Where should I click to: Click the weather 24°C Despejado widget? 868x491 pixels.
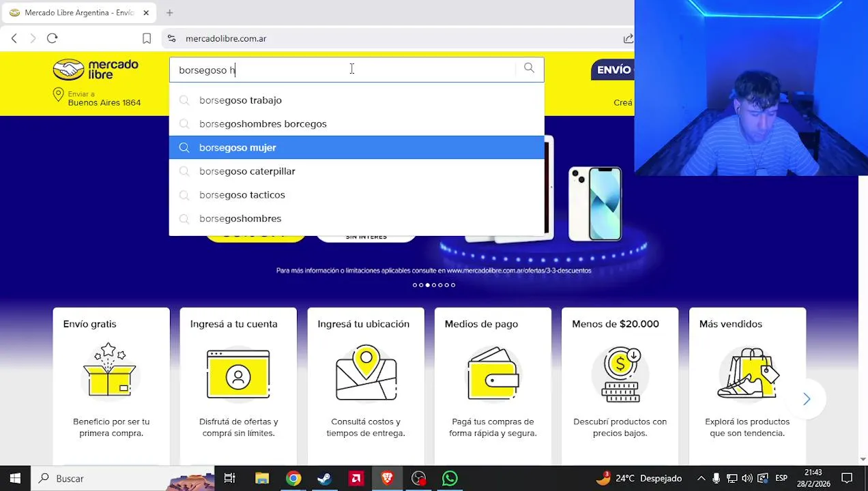coord(639,478)
